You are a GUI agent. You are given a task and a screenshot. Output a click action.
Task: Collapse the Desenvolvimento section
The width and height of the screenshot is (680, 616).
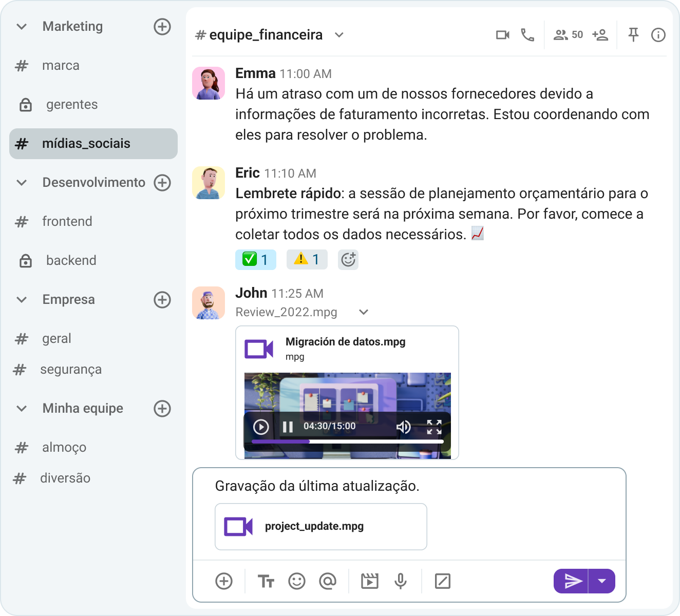pos(22,183)
